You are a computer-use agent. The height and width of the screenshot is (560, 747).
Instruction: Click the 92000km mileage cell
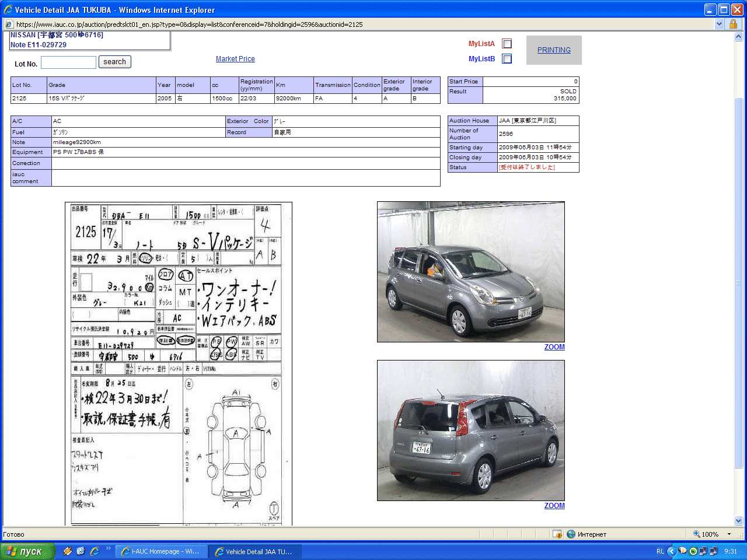point(294,99)
